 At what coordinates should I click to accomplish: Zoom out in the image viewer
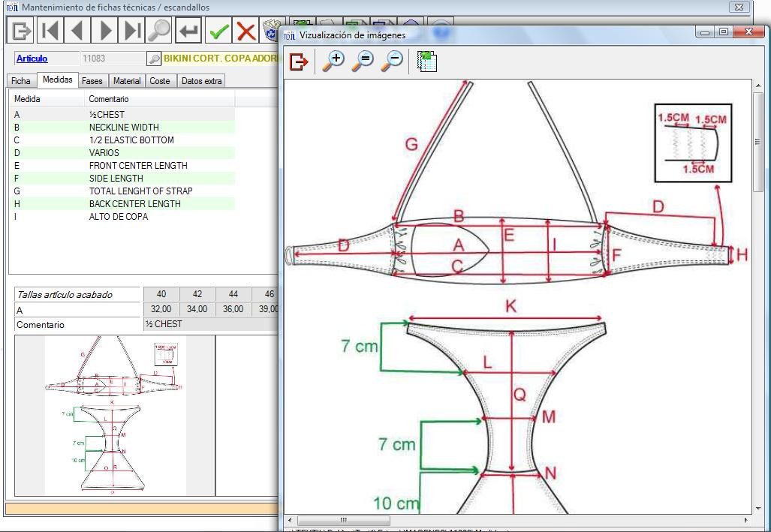coord(391,62)
